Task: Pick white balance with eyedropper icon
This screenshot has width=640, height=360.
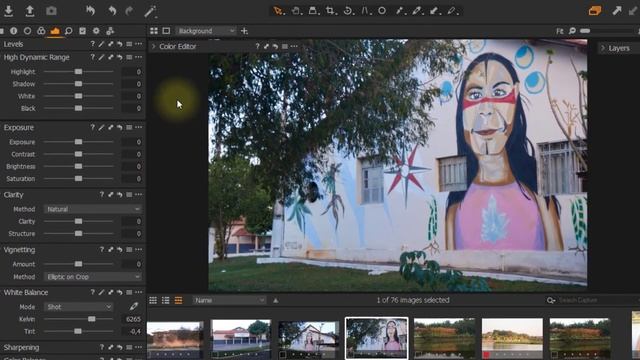Action: pos(133,306)
